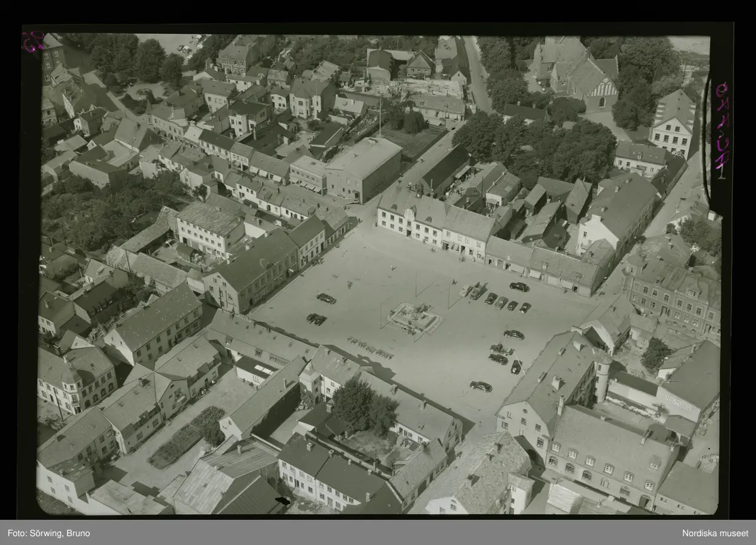
Task: Click the flagpole near the flat-roofed building
Action: [379, 116]
